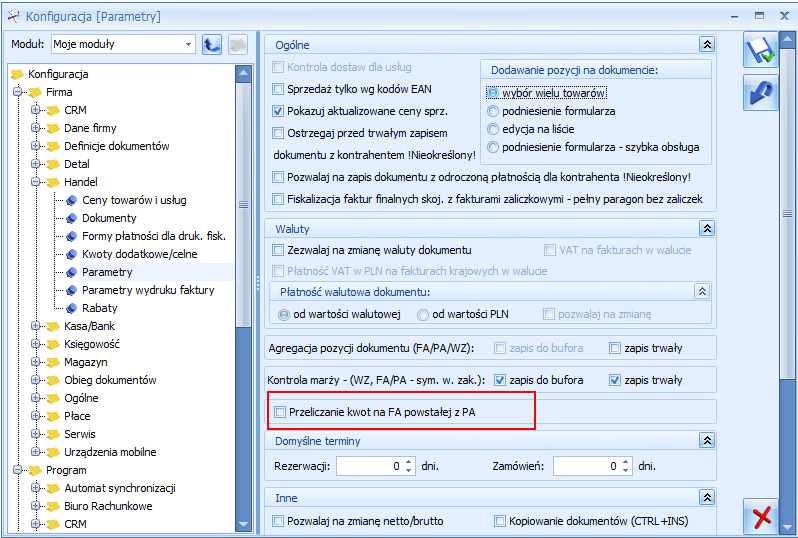
Task: Click the Serwis folder icon
Action: coord(53,434)
